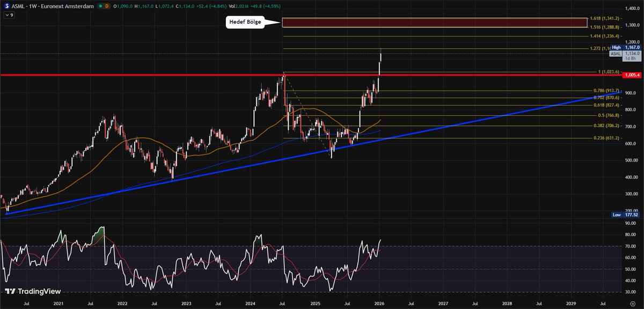Select the 0.786 (913.7) Fibonacci level label
Viewport: 644px width, 309px height.
tap(606, 91)
